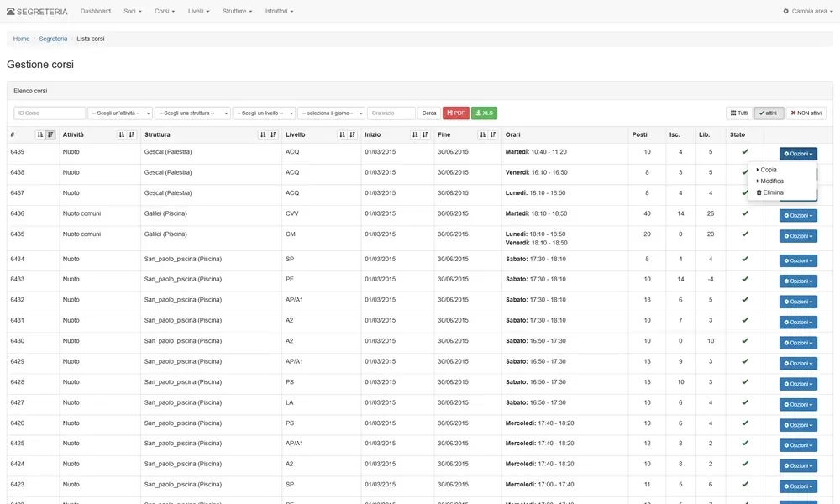Show all courses with the Tutti filter

coord(739,113)
